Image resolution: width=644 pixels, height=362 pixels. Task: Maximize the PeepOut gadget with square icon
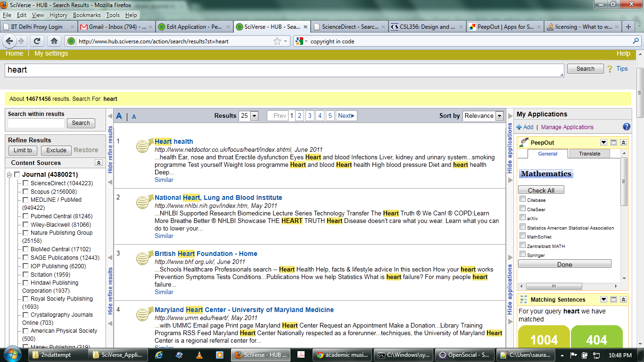pyautogui.click(x=613, y=142)
